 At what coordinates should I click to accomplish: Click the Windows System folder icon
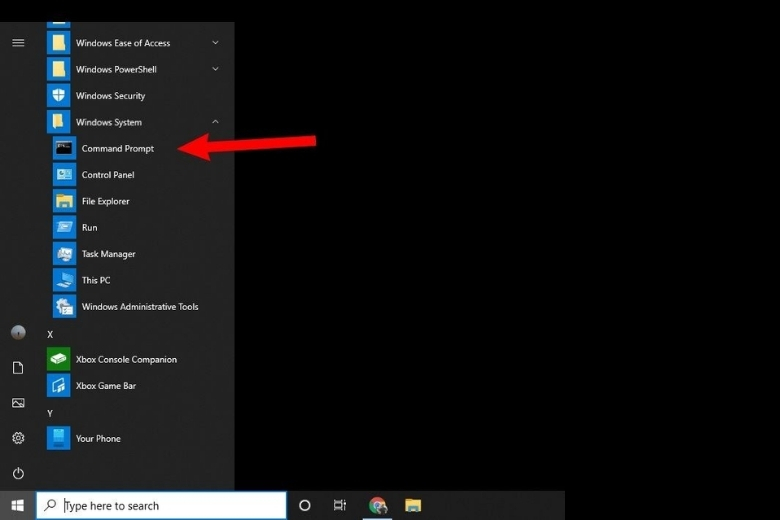click(x=58, y=122)
